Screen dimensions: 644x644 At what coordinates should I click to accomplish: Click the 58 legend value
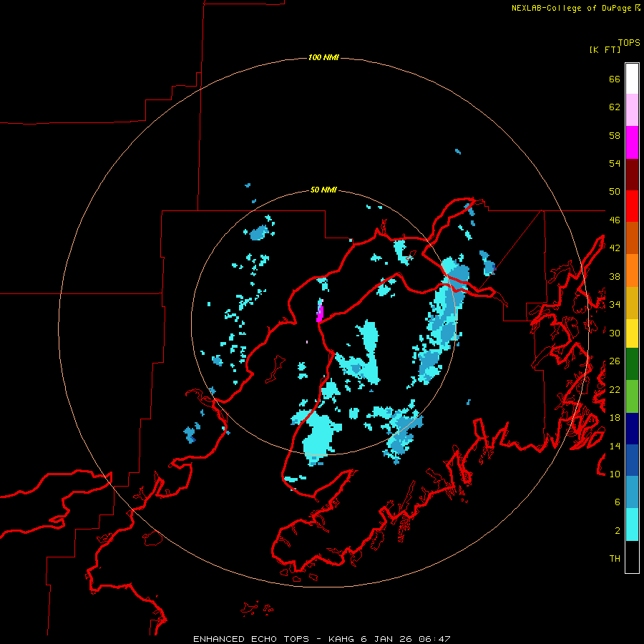click(615, 135)
